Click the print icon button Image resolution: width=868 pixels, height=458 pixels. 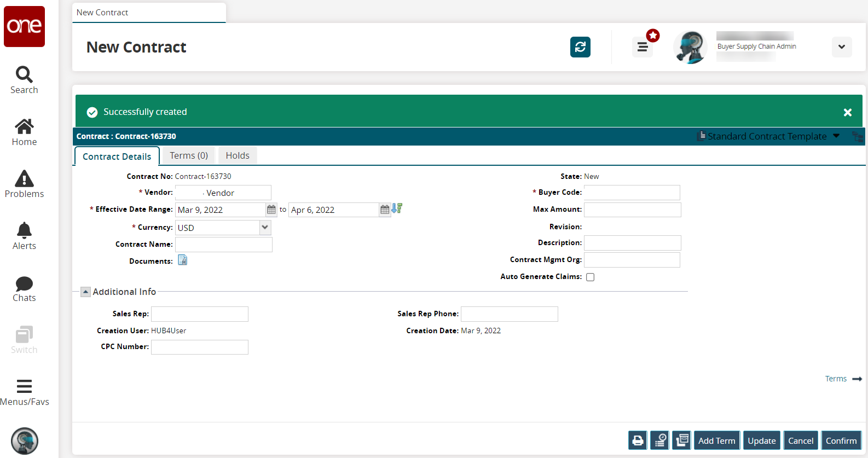(x=638, y=440)
